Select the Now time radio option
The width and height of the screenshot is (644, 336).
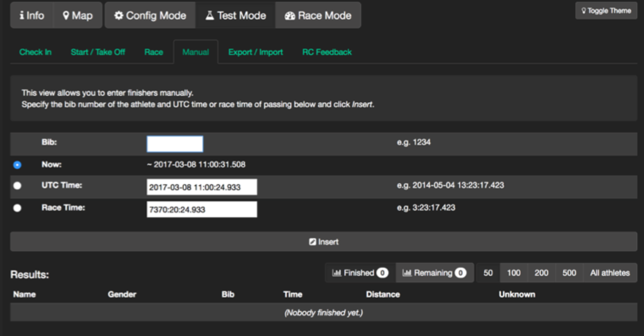(17, 165)
